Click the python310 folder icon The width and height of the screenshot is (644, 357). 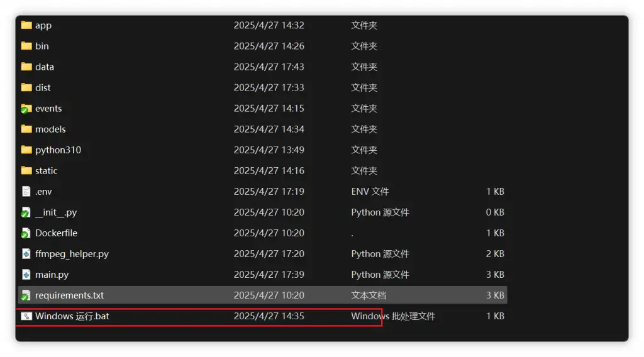[x=26, y=150]
